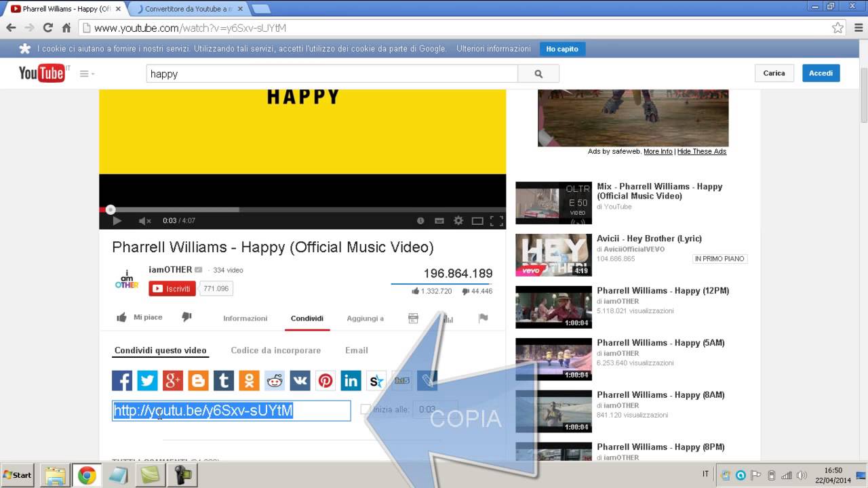Viewport: 868px width, 488px height.
Task: Toggle the player annotations info icon
Action: point(420,220)
